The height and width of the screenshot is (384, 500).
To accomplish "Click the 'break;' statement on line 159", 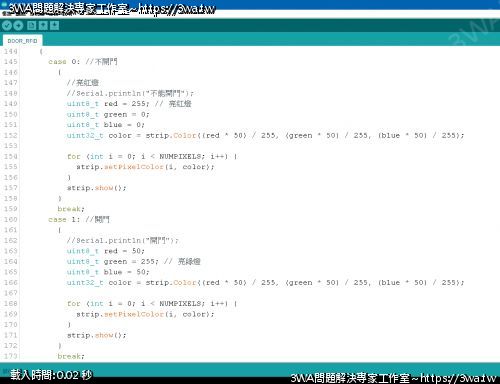I will click(71, 209).
